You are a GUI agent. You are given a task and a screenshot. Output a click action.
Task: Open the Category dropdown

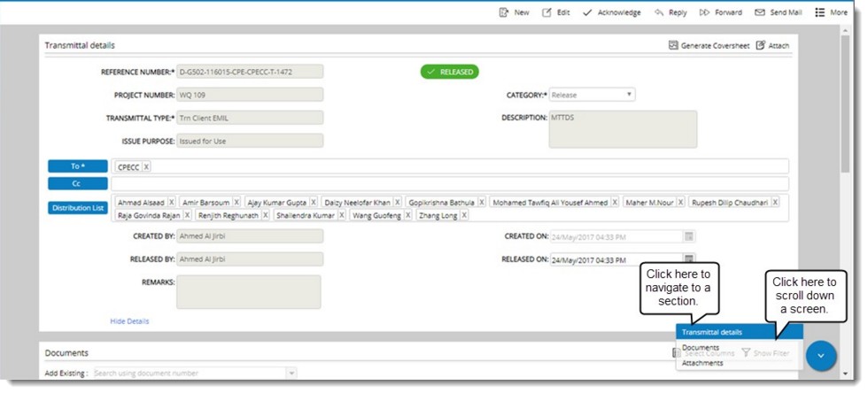pyautogui.click(x=628, y=95)
